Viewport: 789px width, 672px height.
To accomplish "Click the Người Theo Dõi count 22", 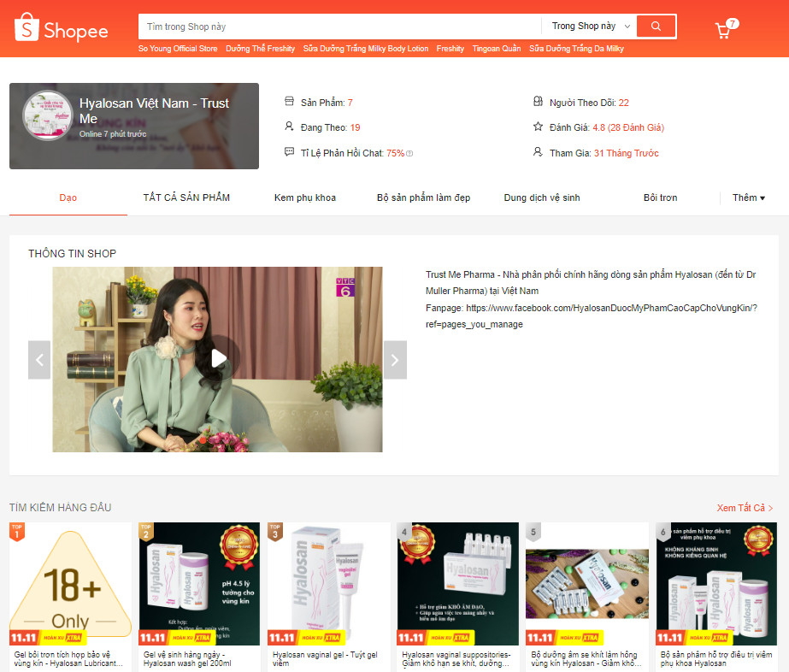I will pyautogui.click(x=624, y=103).
